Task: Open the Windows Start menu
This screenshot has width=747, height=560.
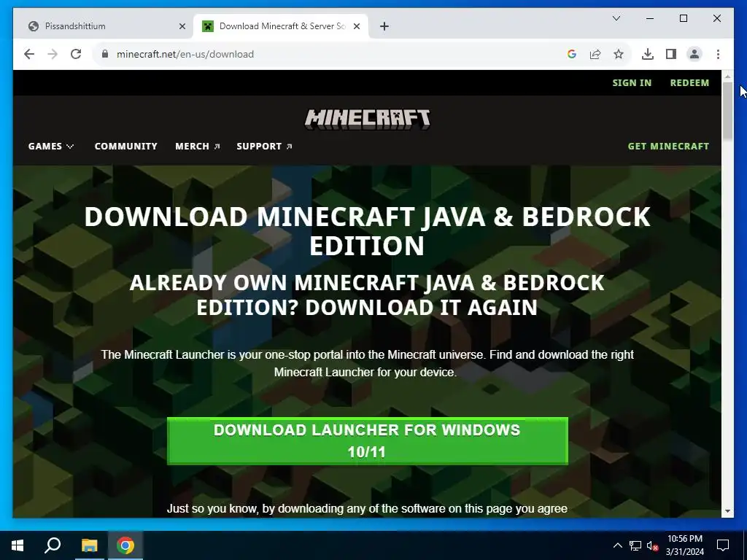Action: click(x=18, y=545)
